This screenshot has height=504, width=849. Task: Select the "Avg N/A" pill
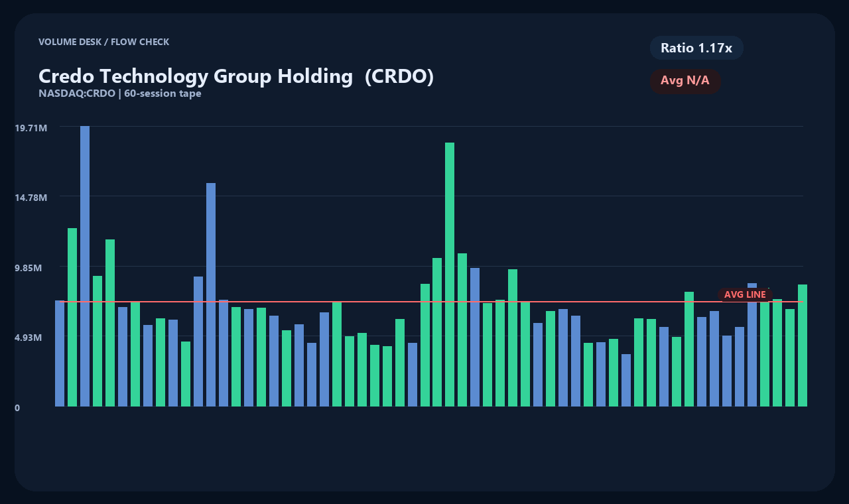(x=685, y=81)
